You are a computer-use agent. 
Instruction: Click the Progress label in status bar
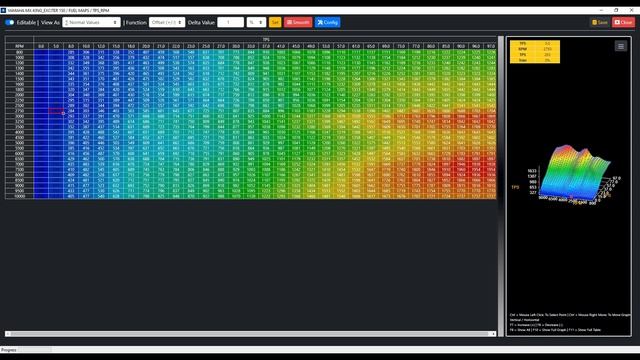9,350
